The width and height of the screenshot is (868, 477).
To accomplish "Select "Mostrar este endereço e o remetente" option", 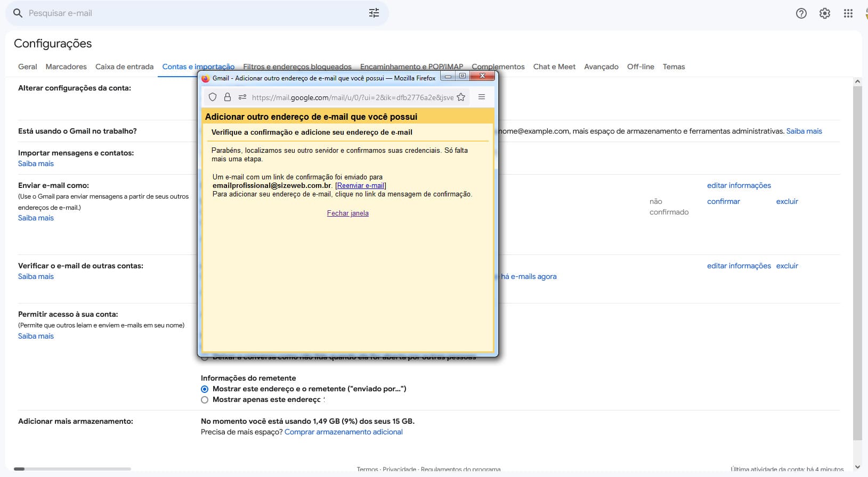I will pos(205,389).
